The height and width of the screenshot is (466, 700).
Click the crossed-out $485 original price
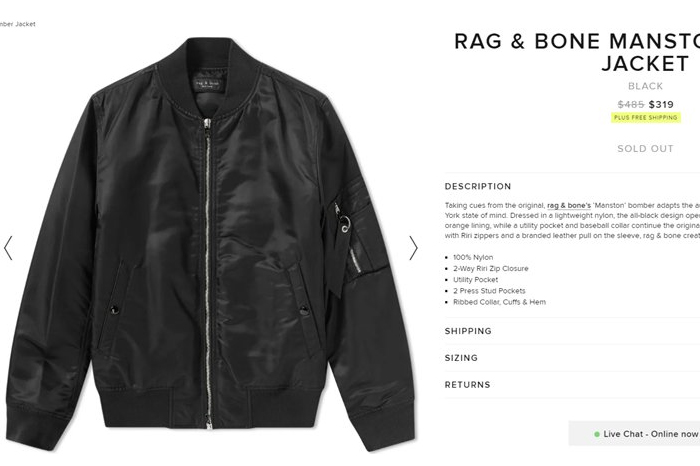(631, 104)
